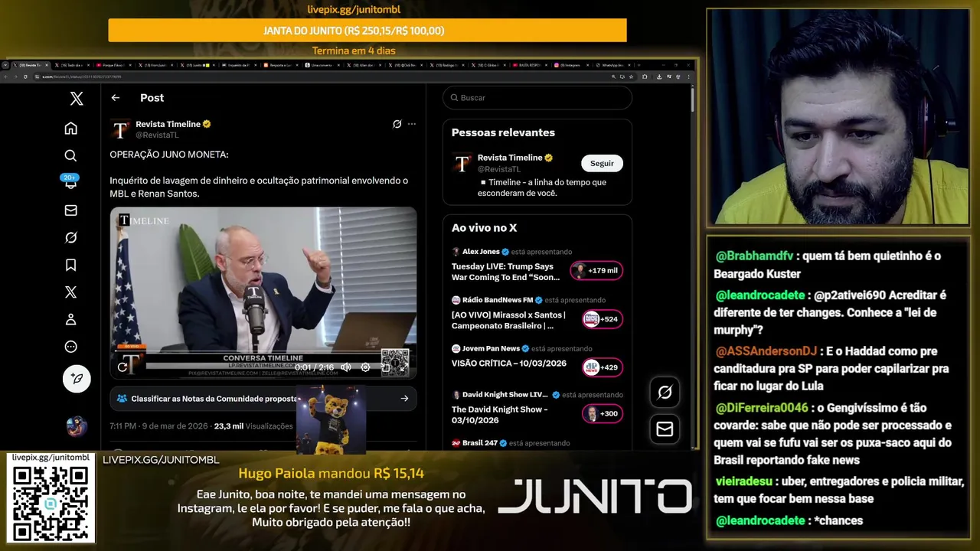
Task: Click the jaguar mascot popup image
Action: (x=331, y=419)
